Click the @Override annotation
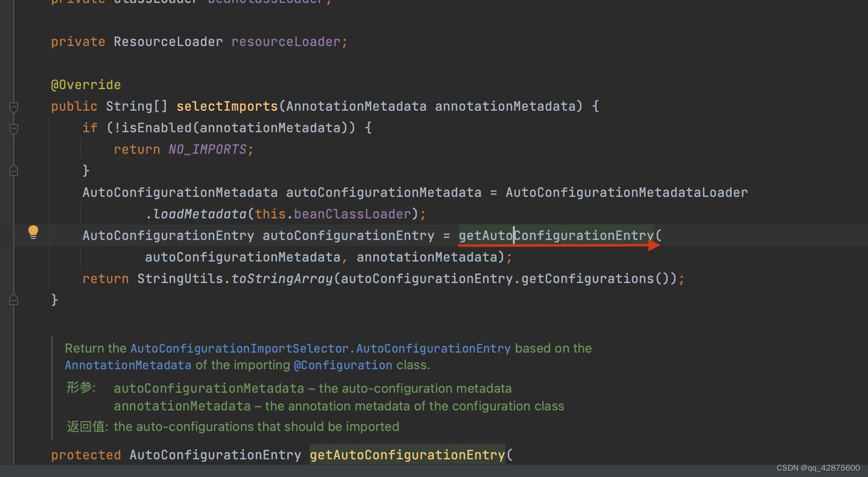Image resolution: width=868 pixels, height=477 pixels. coord(86,85)
